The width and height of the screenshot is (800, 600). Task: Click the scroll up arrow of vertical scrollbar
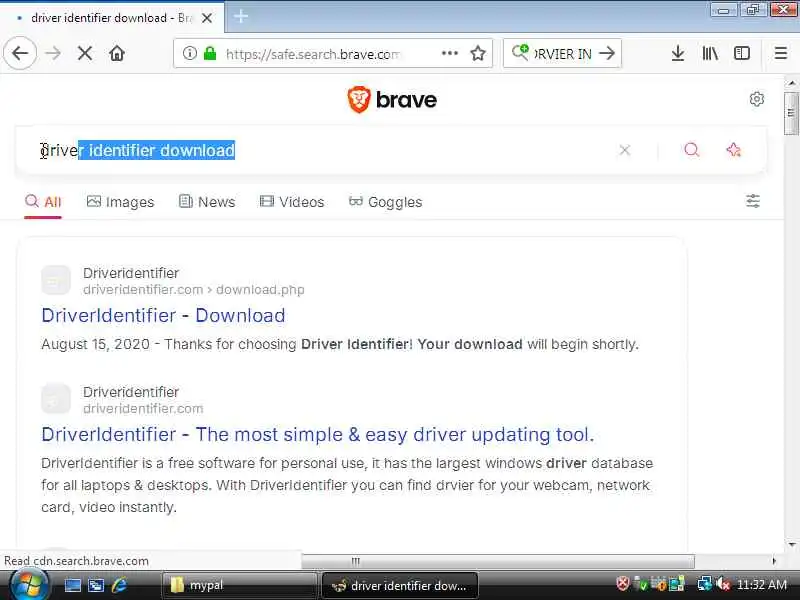pyautogui.click(x=792, y=83)
